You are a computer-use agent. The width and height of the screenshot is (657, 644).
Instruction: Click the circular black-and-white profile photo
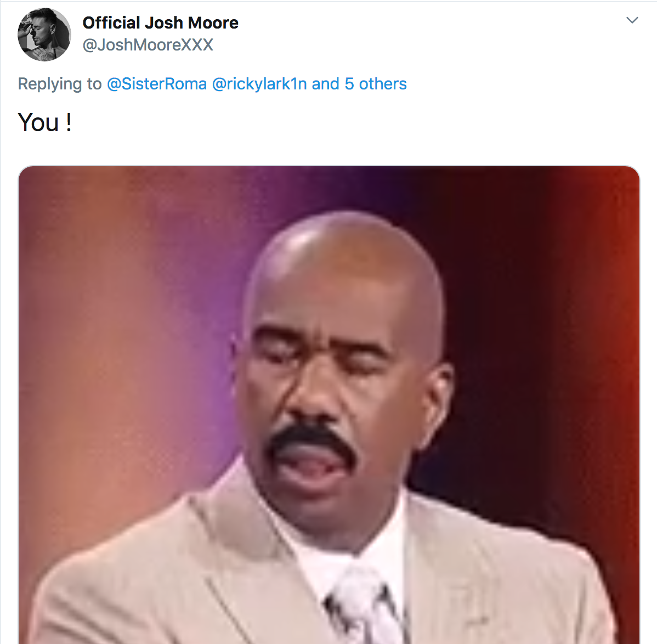[44, 35]
